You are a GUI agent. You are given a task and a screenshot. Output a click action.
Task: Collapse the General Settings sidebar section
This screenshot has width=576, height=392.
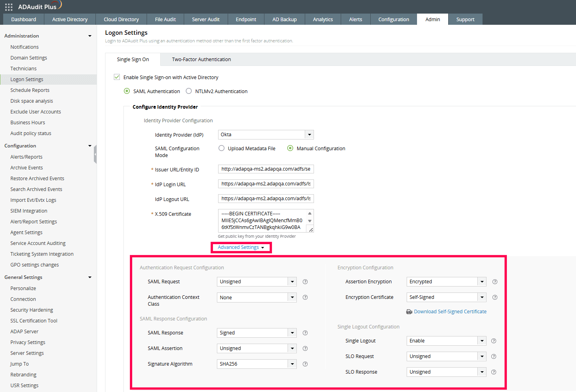coord(89,277)
